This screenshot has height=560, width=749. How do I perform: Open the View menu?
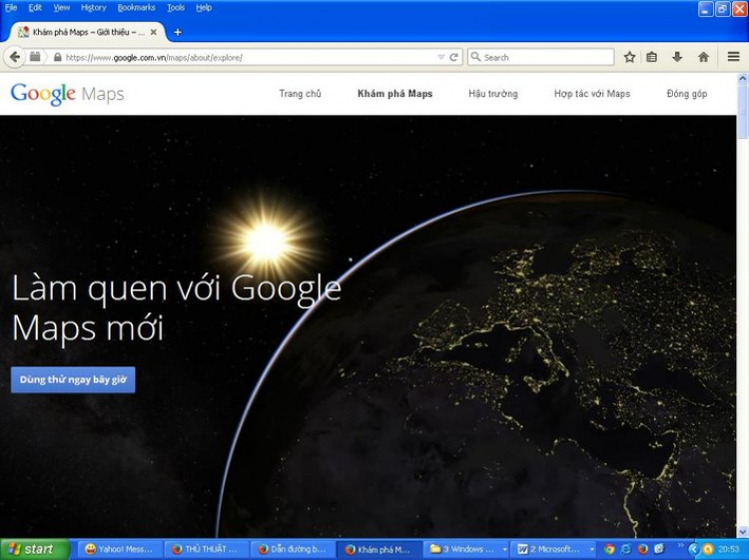tap(62, 8)
